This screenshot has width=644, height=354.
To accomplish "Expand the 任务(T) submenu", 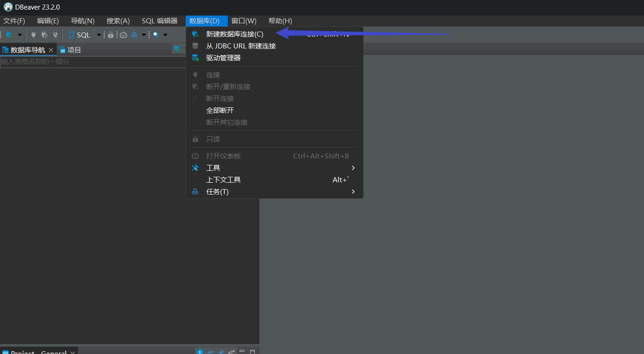I will coord(274,192).
